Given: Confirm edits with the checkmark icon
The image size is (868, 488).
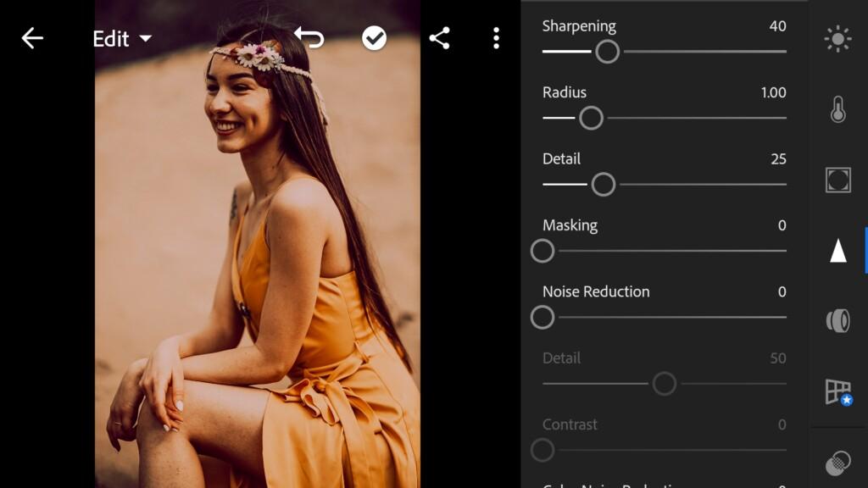Looking at the screenshot, I should tap(374, 38).
